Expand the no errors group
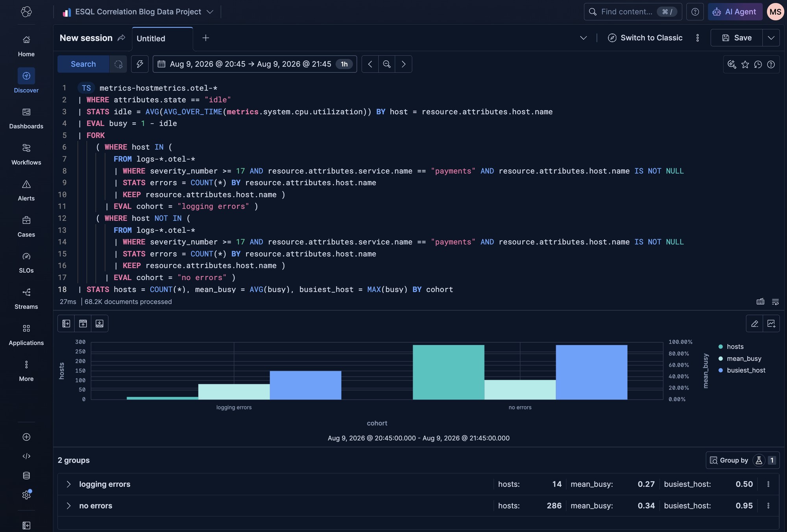 click(x=68, y=506)
